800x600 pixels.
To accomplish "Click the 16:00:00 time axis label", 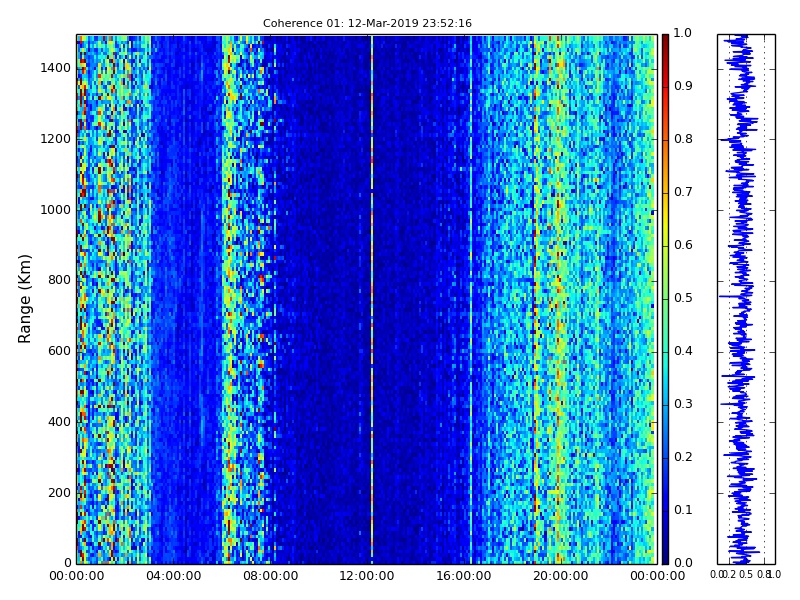I will [x=464, y=577].
